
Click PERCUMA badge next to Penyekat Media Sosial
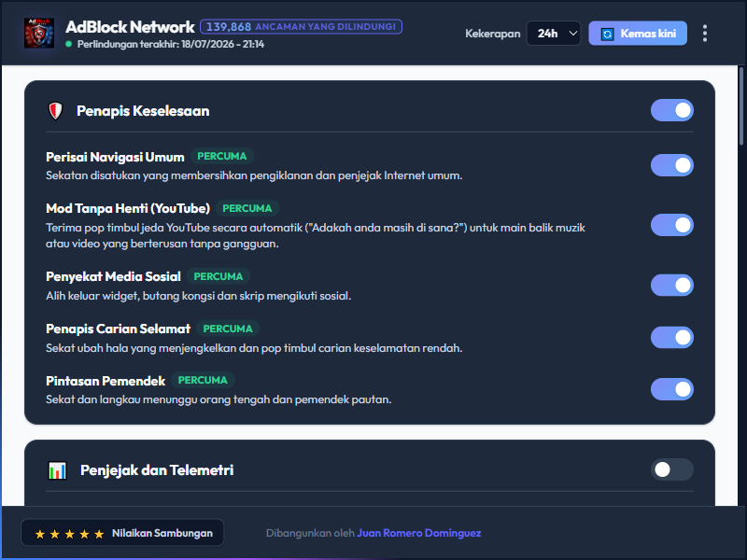(218, 276)
